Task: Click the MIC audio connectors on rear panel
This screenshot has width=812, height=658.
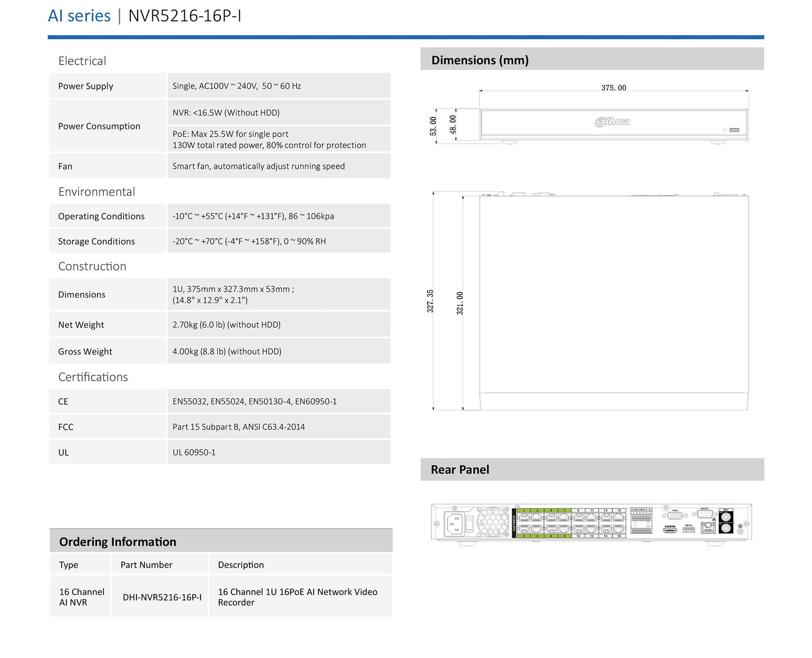Action: pyautogui.click(x=725, y=521)
